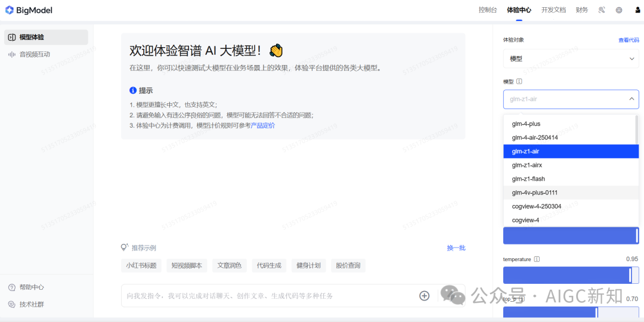This screenshot has height=322, width=644.
Task: Open the 控制台 tab
Action: point(488,10)
